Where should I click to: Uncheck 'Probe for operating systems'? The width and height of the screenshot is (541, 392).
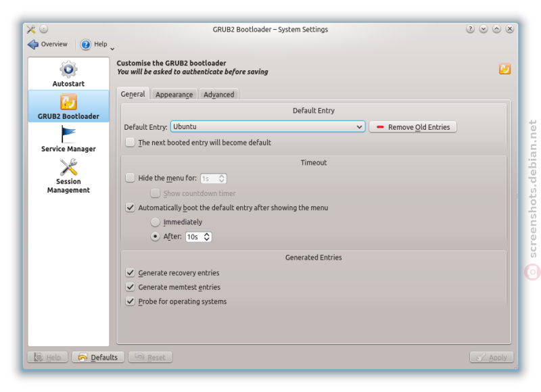[x=130, y=301]
